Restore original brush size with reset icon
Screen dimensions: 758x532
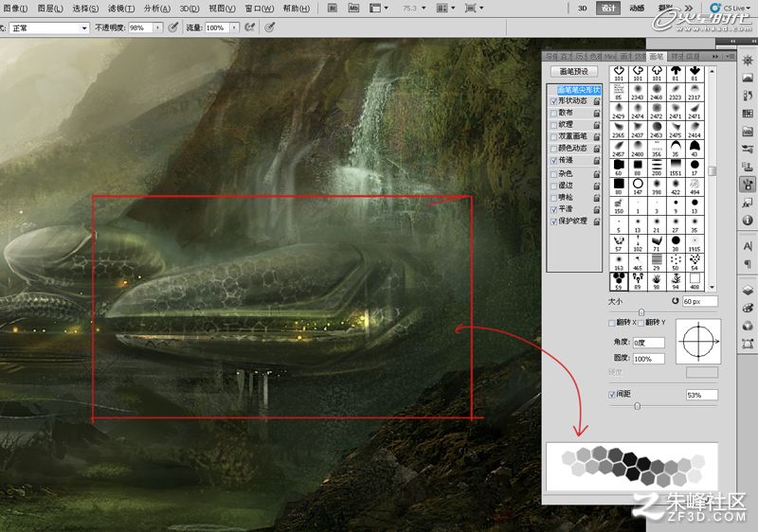[676, 301]
